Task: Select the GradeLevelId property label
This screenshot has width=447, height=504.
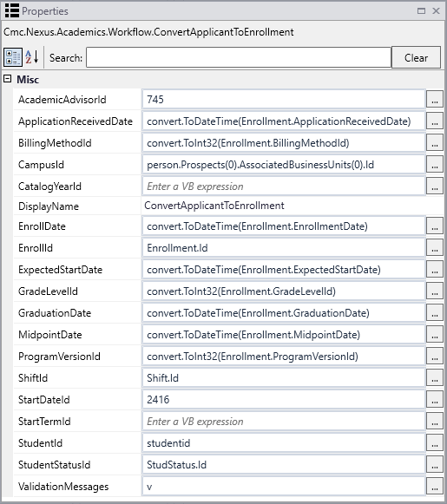Action: (x=48, y=291)
